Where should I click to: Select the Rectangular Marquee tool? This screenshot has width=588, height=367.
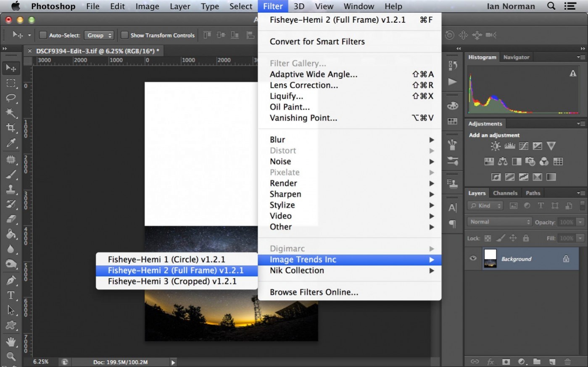11,83
